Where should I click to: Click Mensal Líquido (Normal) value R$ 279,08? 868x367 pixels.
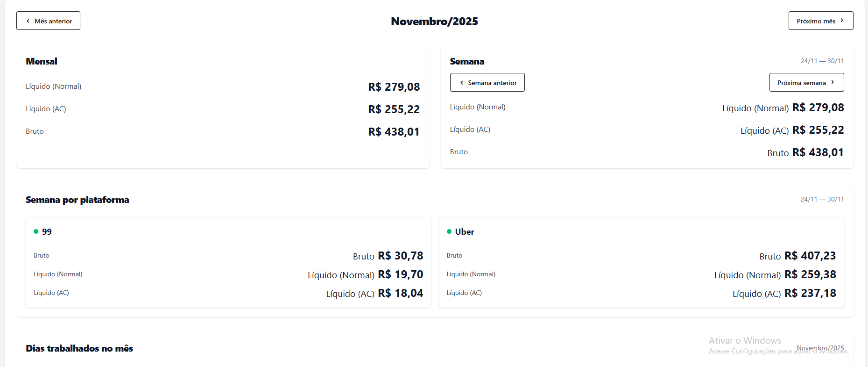tap(394, 87)
